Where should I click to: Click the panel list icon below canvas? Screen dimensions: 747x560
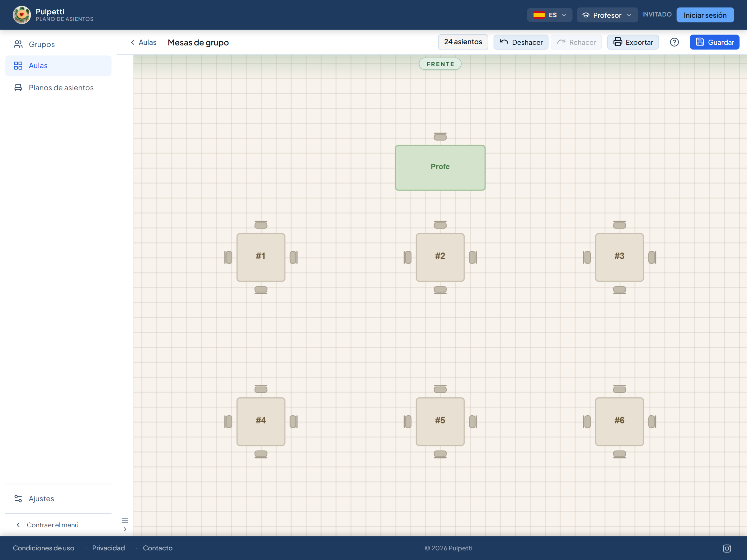[125, 520]
